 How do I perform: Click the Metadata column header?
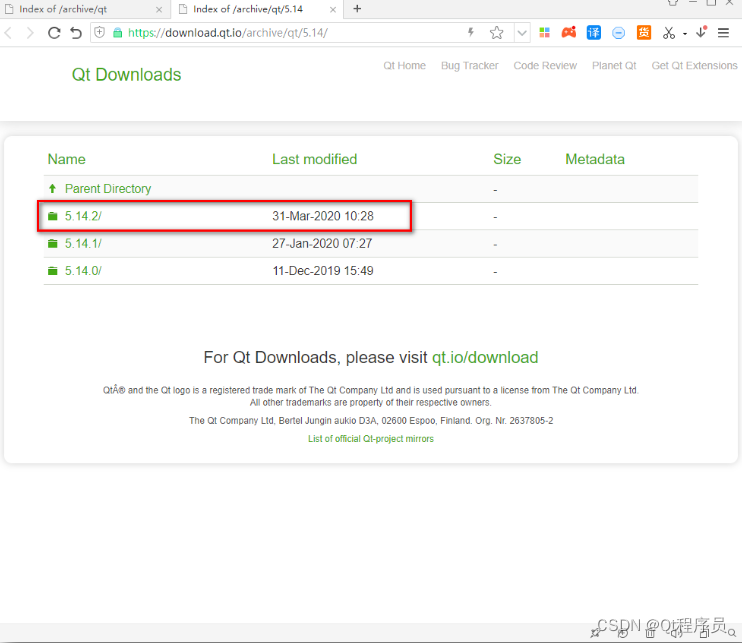[595, 159]
